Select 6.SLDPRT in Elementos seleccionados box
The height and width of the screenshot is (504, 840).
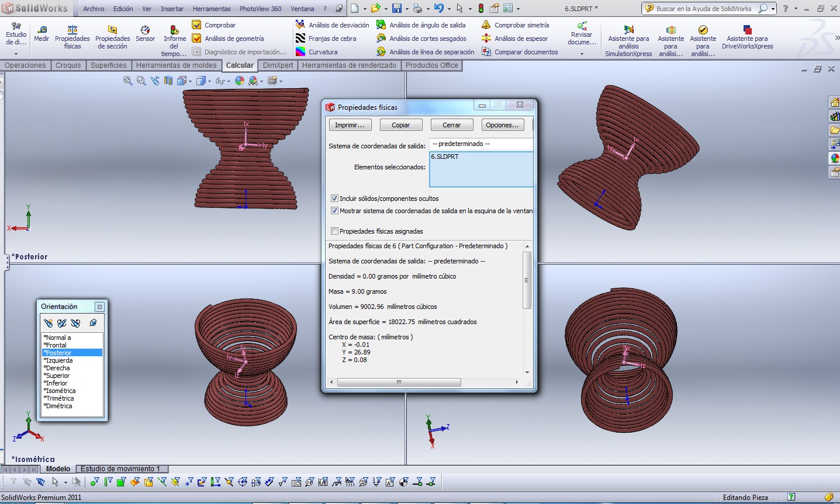click(445, 157)
